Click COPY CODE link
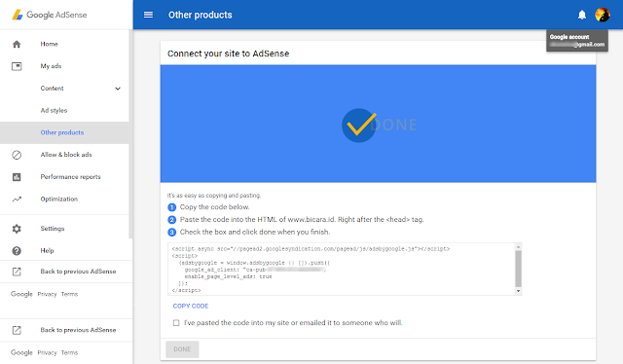Image resolution: width=623 pixels, height=364 pixels. click(x=191, y=306)
